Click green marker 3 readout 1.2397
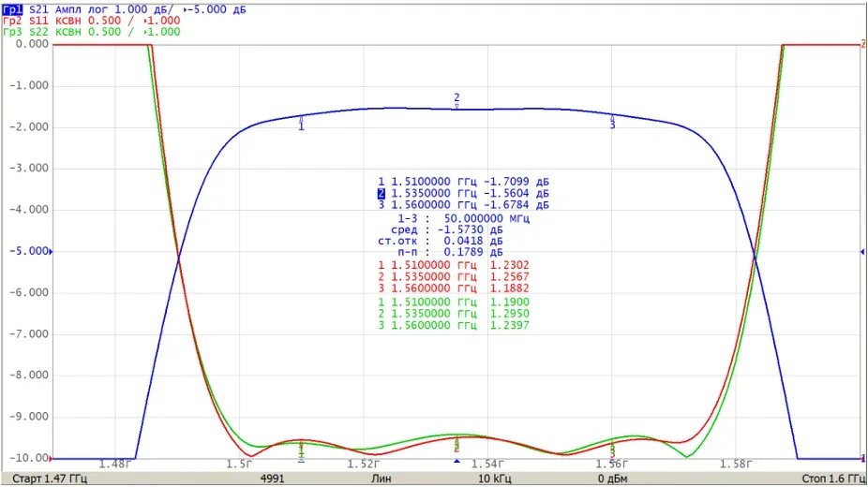The height and width of the screenshot is (487, 868). tap(509, 326)
